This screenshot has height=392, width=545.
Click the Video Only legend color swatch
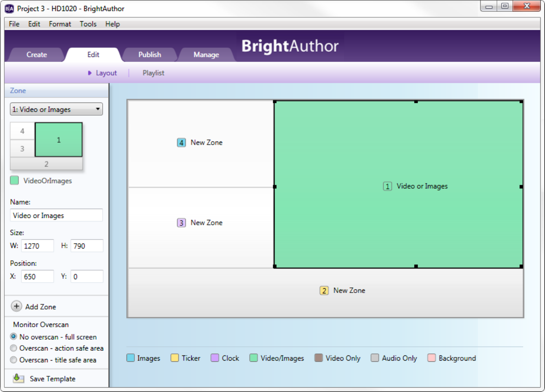click(x=319, y=358)
